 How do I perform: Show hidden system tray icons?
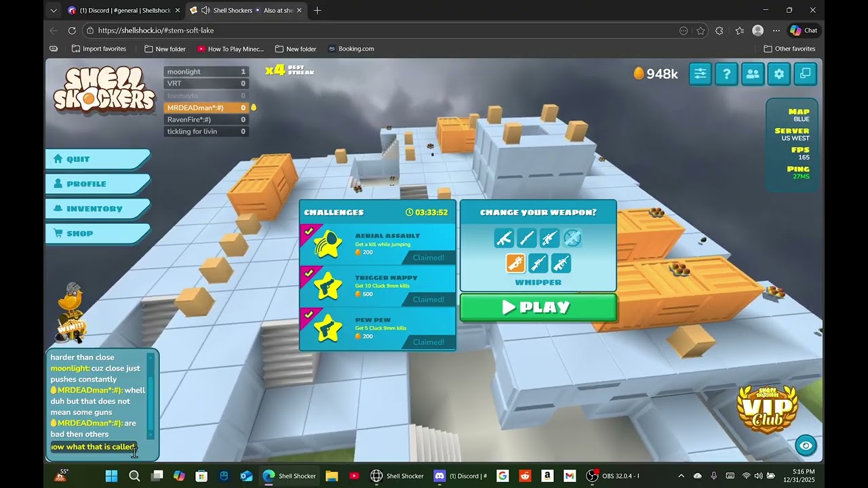tap(682, 476)
